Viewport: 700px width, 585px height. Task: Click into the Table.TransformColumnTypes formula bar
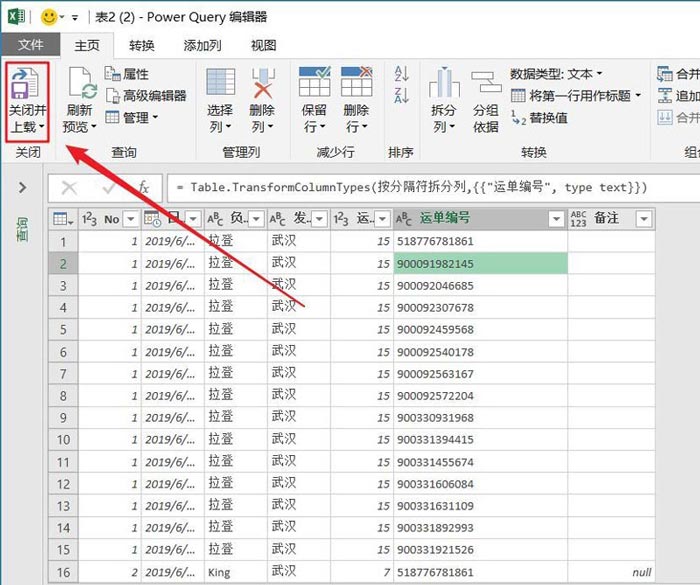[x=433, y=188]
